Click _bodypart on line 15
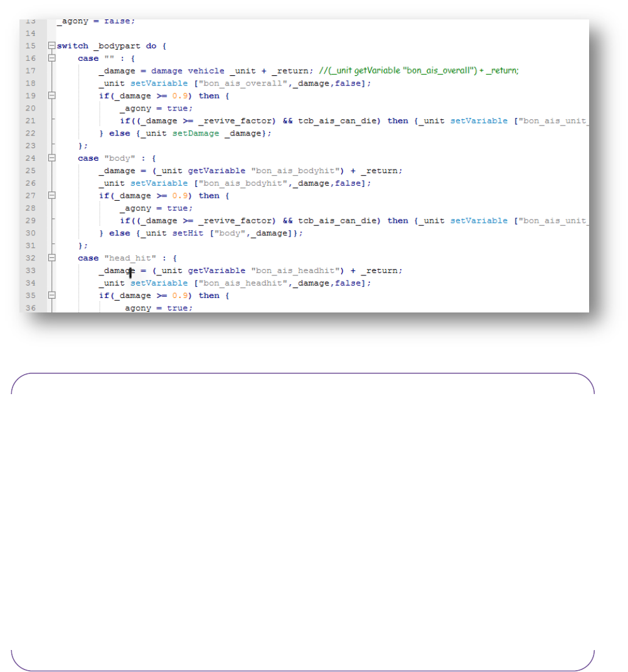628x672 pixels. (117, 46)
